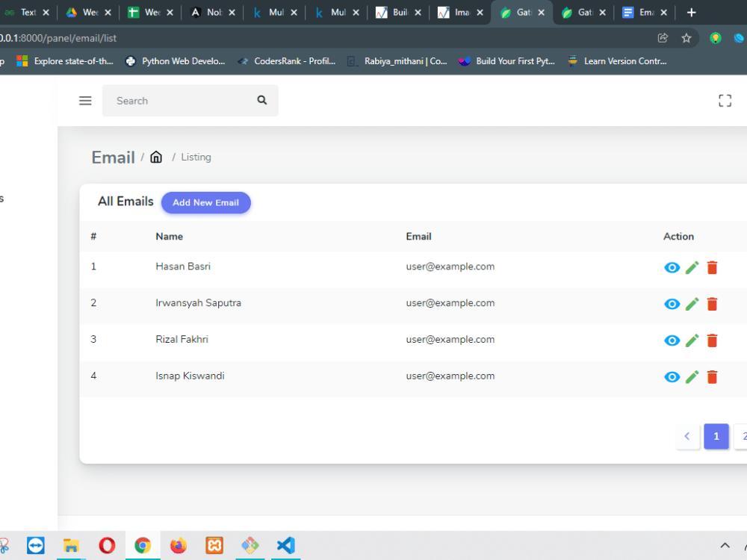Click Add New Email button
Viewport: 747px width, 560px height.
[x=206, y=203]
